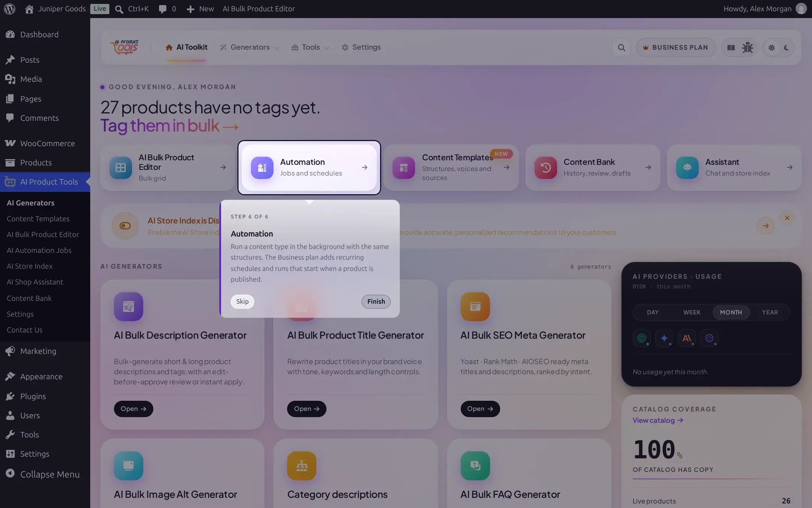The height and width of the screenshot is (508, 812).
Task: Open WooCommerce in the sidebar
Action: 45,143
